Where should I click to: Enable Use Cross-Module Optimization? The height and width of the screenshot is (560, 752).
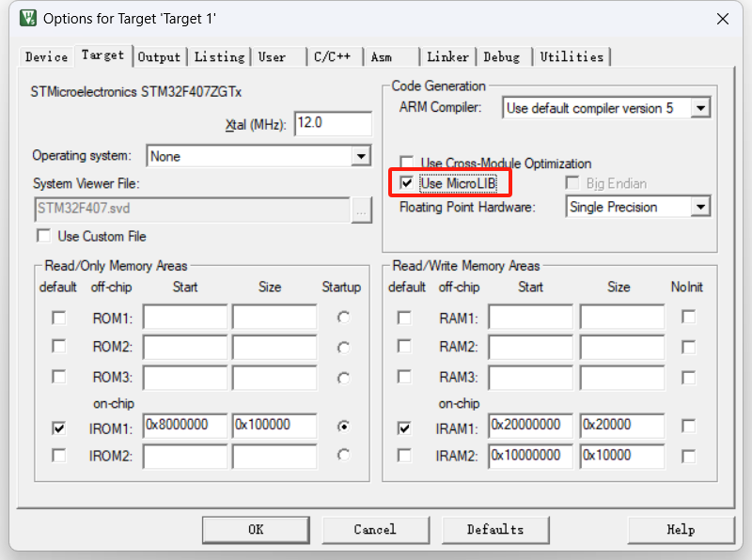coord(406,163)
